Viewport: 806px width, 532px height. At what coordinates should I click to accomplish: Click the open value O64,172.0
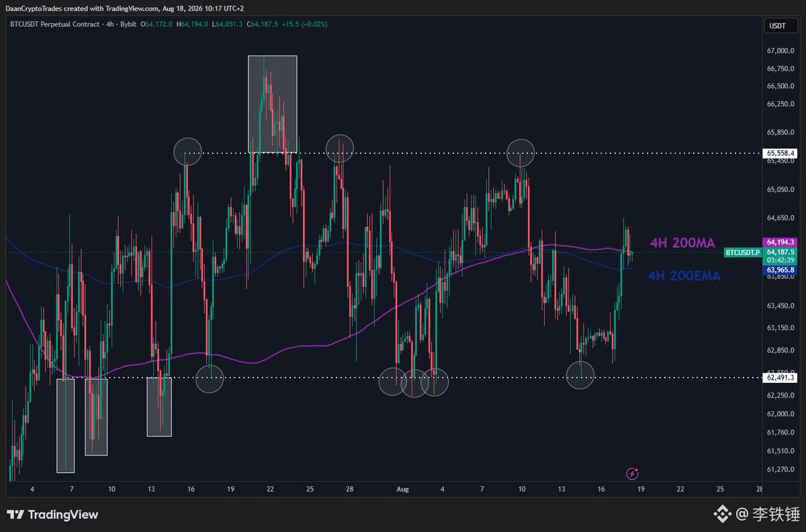click(x=156, y=24)
